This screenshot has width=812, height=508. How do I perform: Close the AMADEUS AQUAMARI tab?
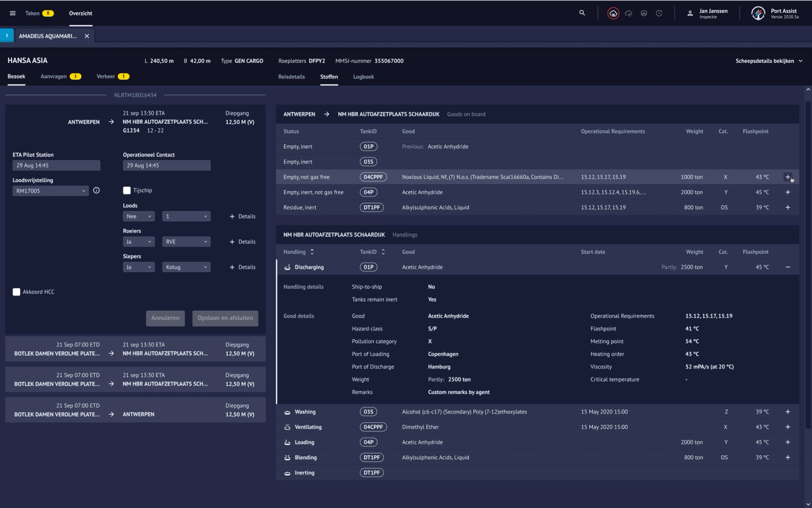(x=87, y=36)
